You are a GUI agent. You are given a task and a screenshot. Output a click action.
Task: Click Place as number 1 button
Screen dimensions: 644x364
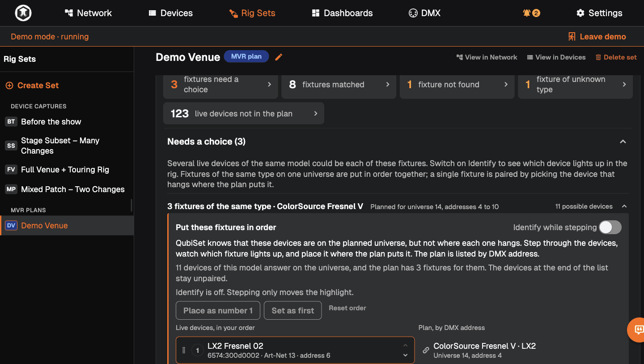[x=218, y=311]
